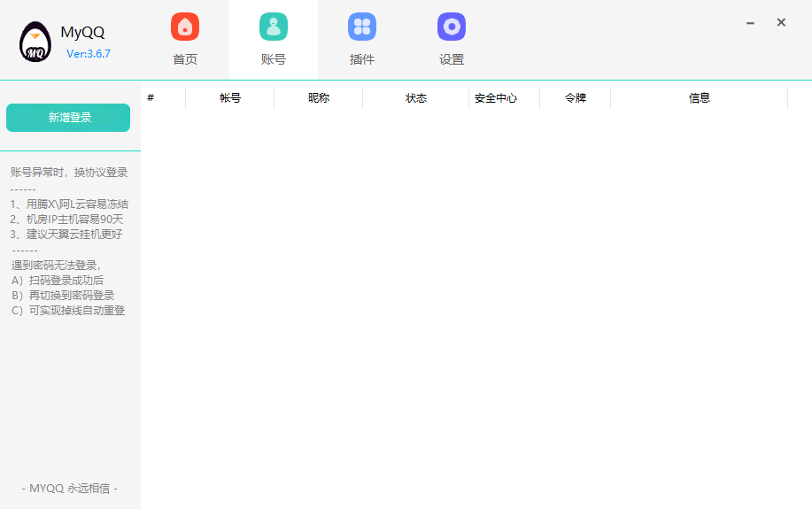Click the 令牌 column header

click(x=576, y=98)
